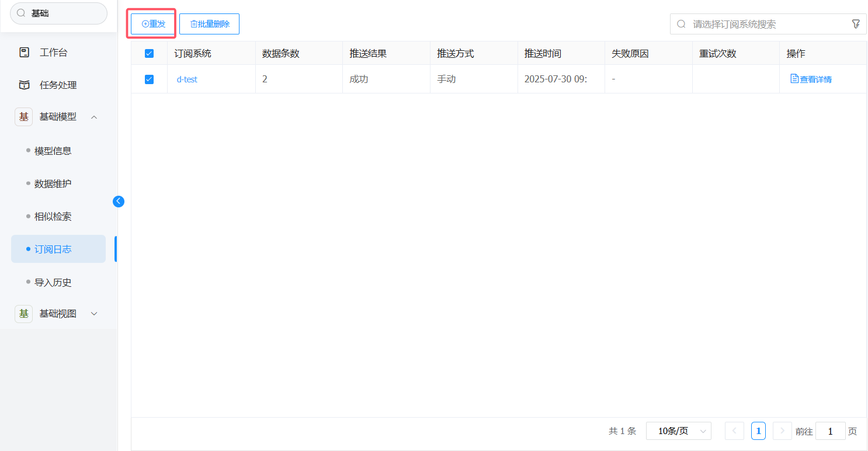
Task: Click the 基础视图 module badge icon
Action: [x=24, y=314]
